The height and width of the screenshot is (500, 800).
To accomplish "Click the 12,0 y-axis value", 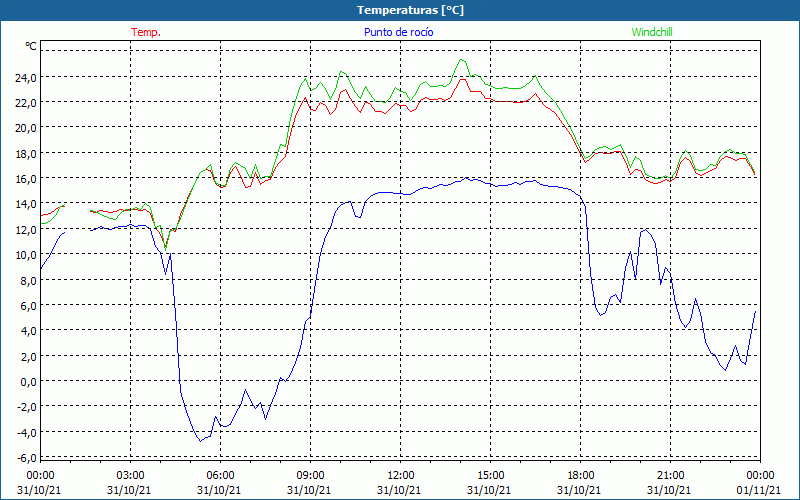I will point(25,230).
